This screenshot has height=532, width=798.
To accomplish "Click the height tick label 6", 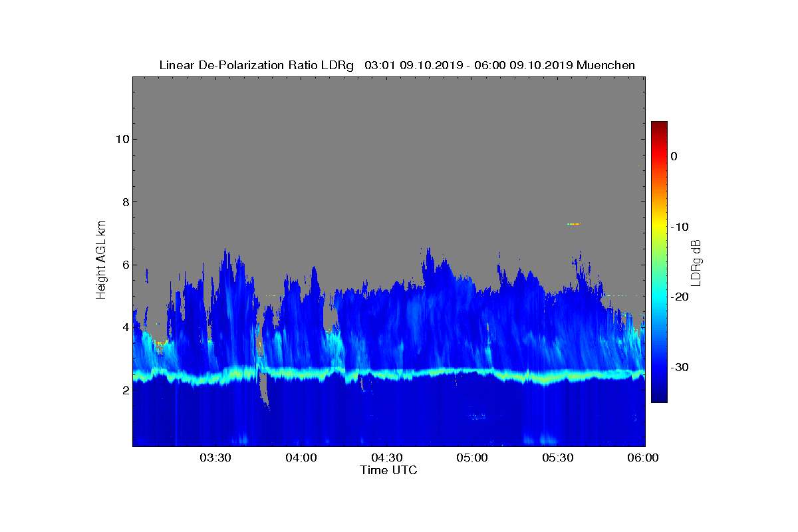I will (x=124, y=265).
